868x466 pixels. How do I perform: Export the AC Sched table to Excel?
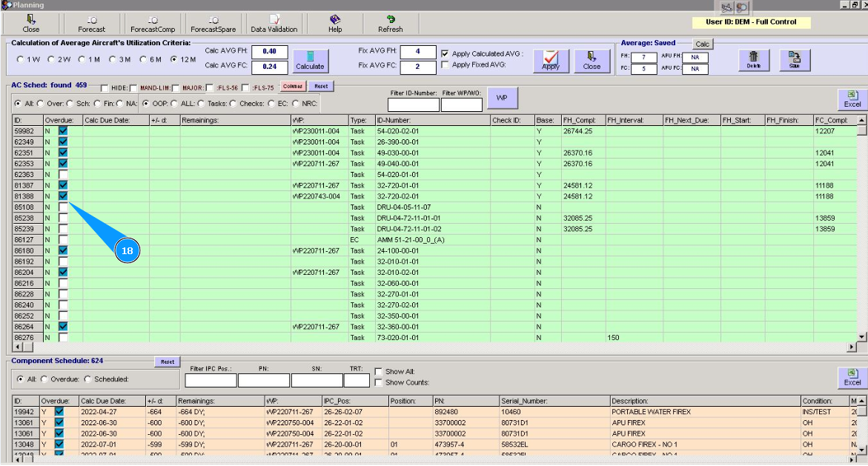pos(852,99)
